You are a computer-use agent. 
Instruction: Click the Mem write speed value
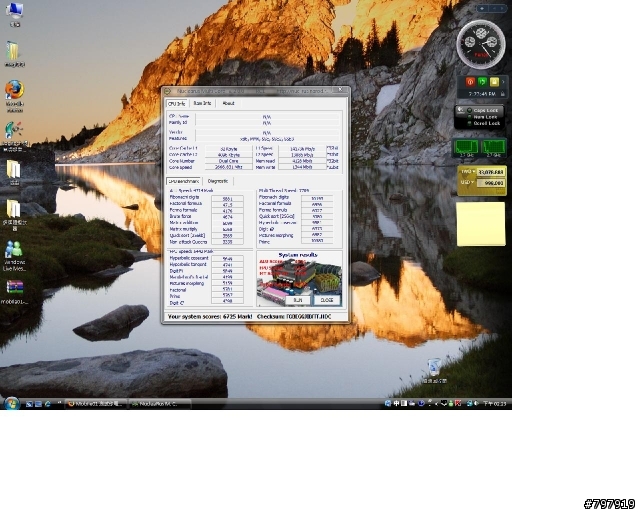302,167
